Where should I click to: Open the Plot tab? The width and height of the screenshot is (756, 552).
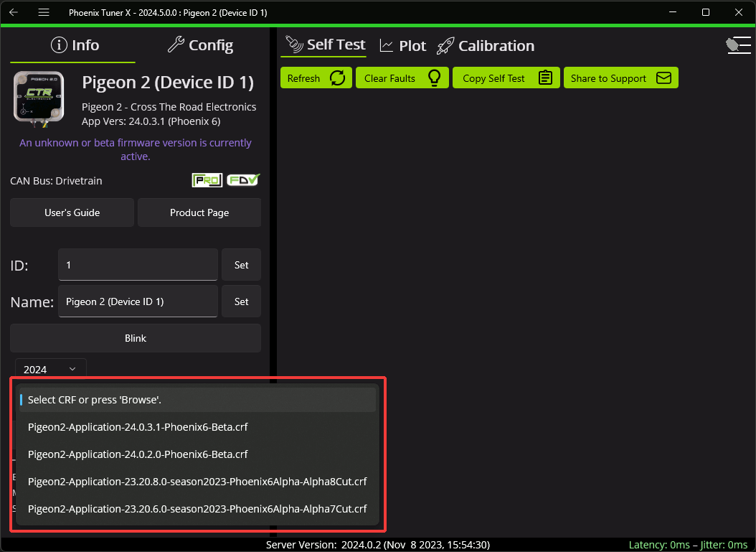[x=402, y=46]
